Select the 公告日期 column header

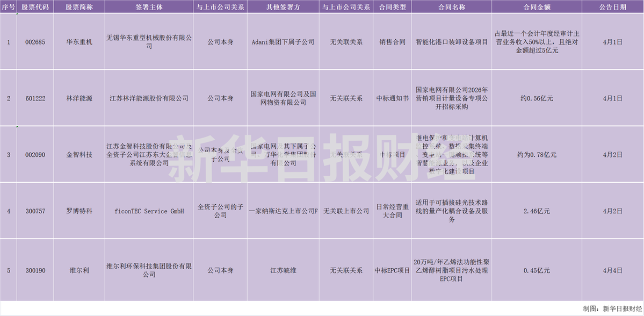(x=612, y=8)
